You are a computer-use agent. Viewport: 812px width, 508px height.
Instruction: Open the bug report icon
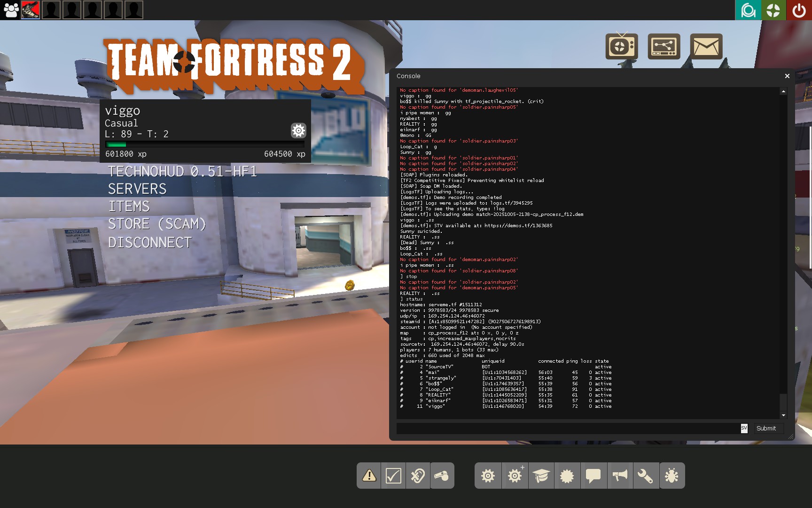pyautogui.click(x=671, y=476)
